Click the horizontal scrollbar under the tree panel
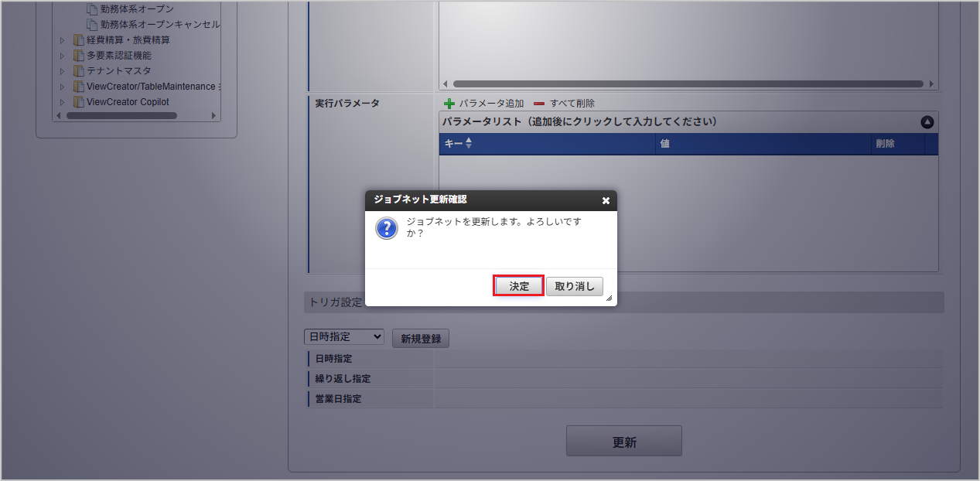 click(x=121, y=115)
